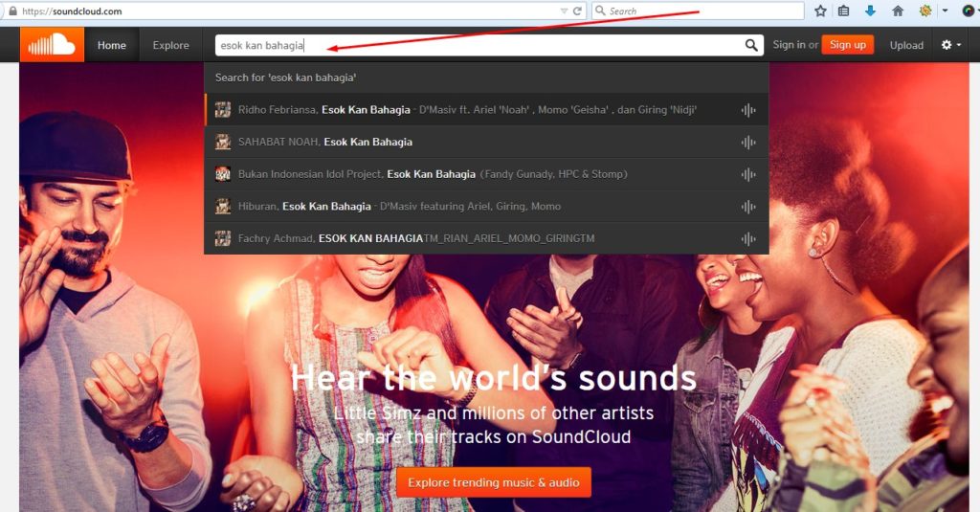Open the Explore tab
The height and width of the screenshot is (512, 980).
tap(170, 45)
